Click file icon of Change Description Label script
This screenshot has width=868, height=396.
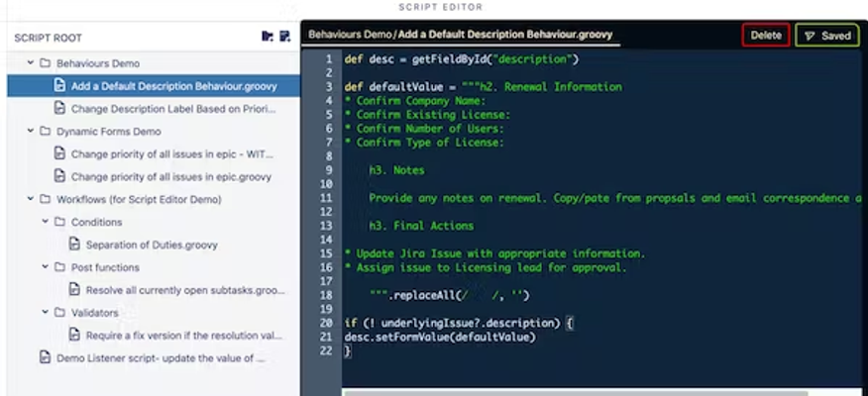(x=59, y=108)
